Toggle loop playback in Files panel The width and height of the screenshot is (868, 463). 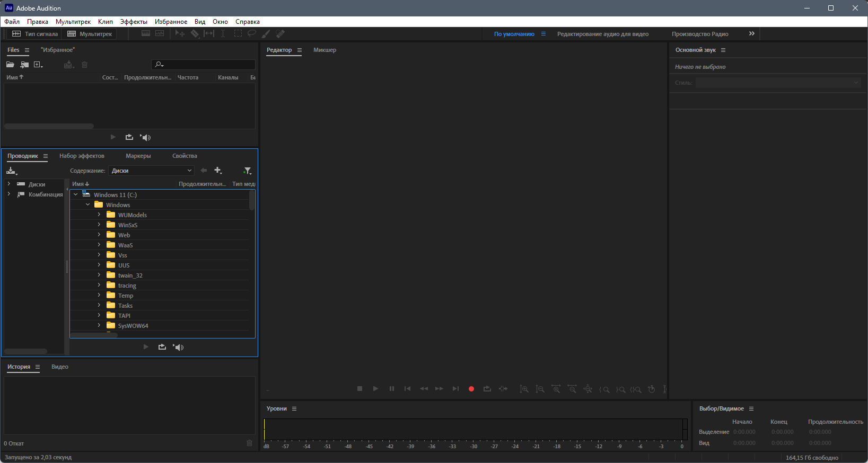click(129, 137)
